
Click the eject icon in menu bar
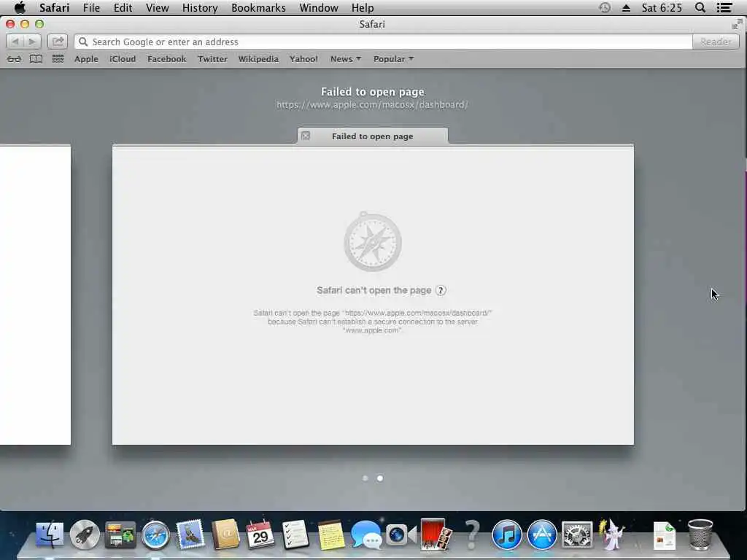626,8
